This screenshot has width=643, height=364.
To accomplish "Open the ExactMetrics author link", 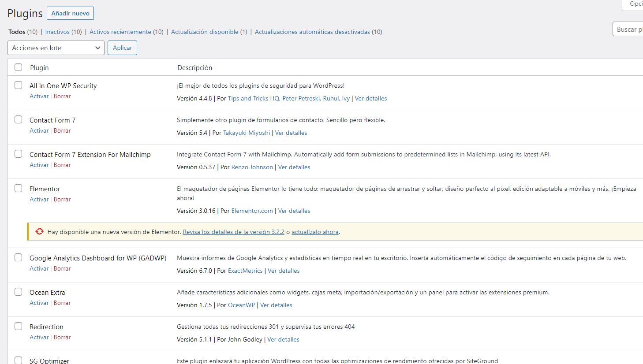I will (245, 271).
